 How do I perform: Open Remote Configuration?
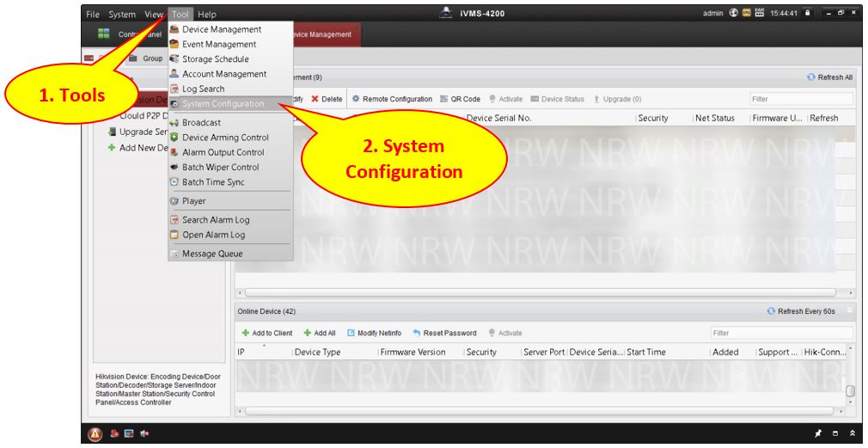(x=392, y=99)
